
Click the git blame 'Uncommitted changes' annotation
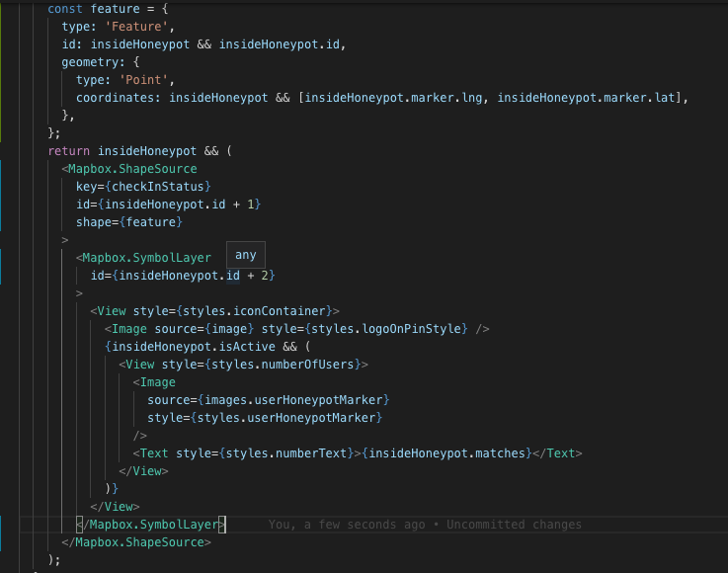[x=514, y=525]
